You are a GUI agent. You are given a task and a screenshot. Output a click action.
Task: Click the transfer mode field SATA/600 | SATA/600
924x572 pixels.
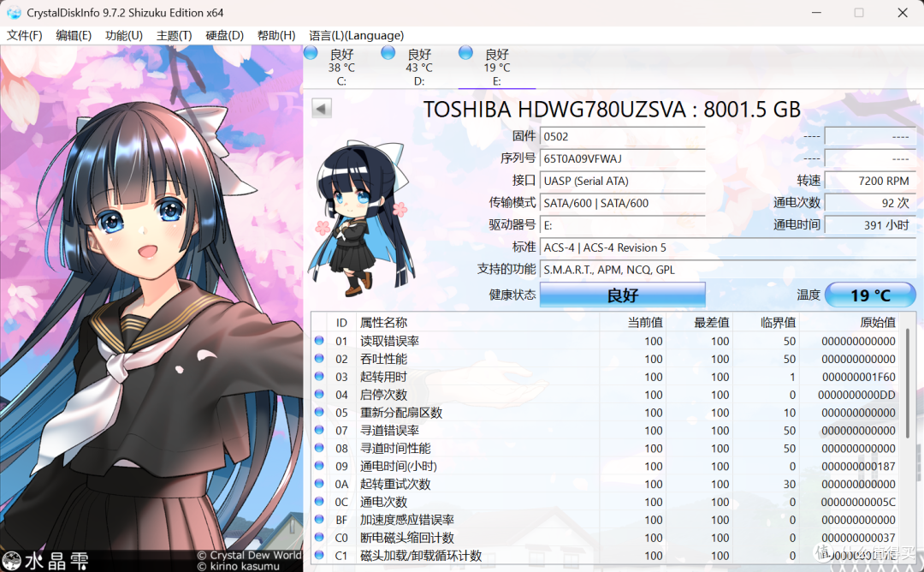point(622,204)
